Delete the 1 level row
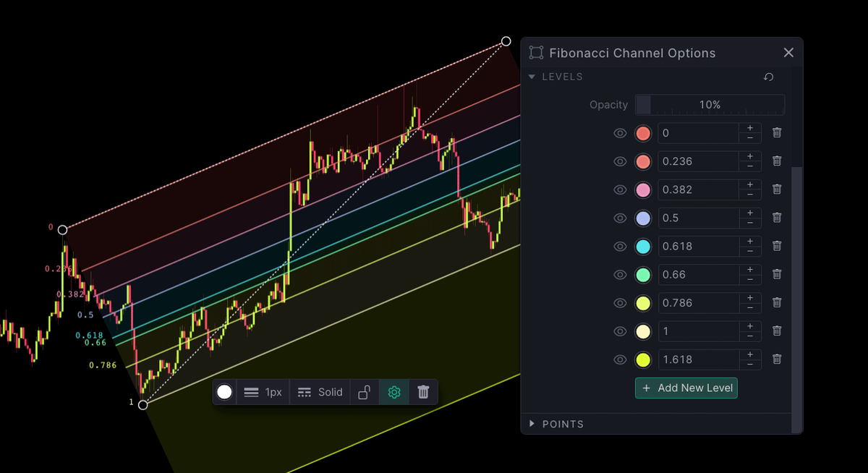The width and height of the screenshot is (868, 473). (777, 331)
